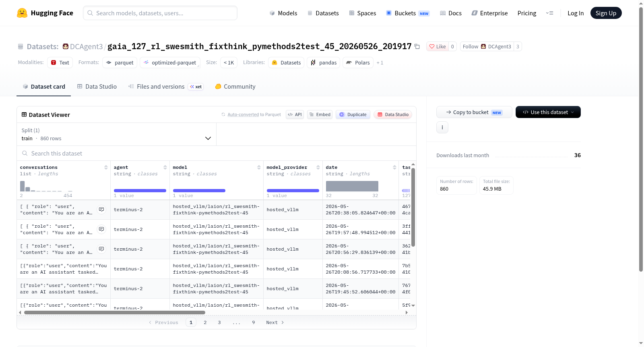
Task: Click the Text modality tag
Action: pos(60,62)
